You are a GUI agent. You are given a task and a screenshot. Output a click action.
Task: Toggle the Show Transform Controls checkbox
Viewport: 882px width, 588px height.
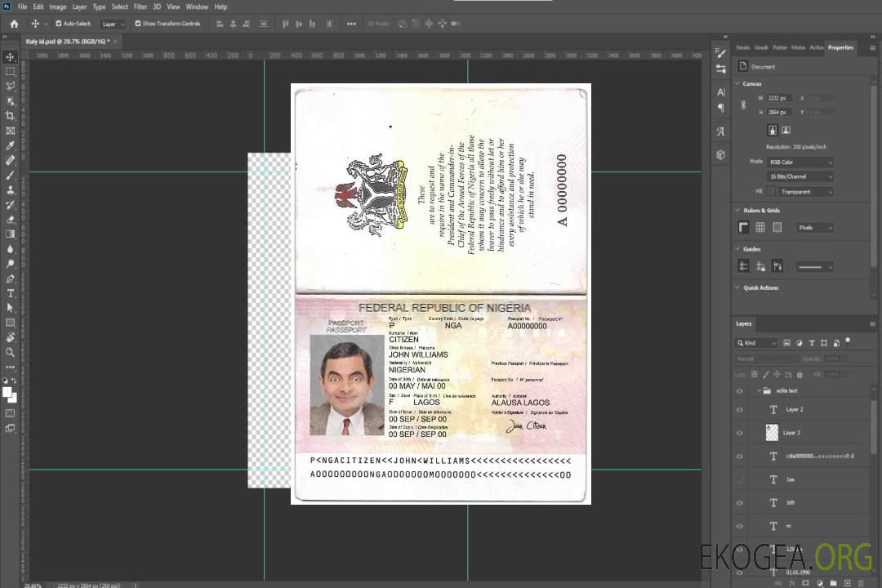pyautogui.click(x=138, y=24)
